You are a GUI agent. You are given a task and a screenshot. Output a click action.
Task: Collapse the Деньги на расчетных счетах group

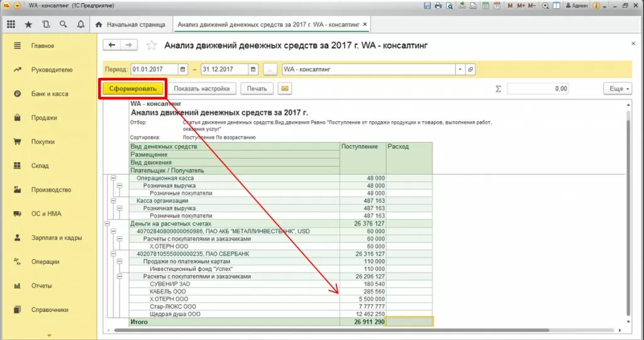[108, 223]
